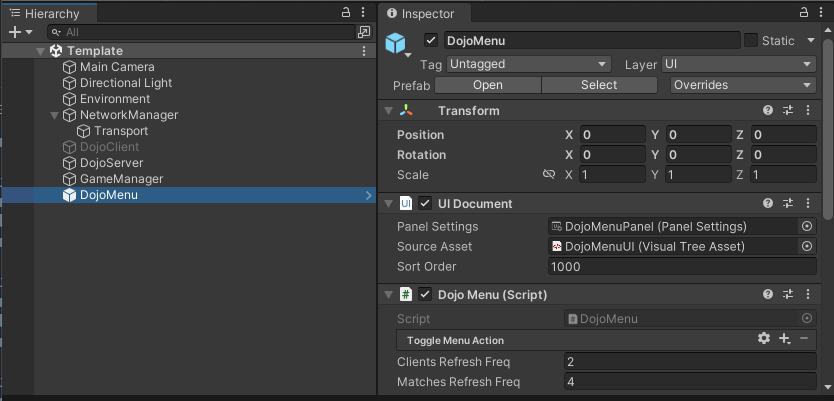Click the GameManager cube icon
This screenshot has height=401, width=834.
coord(69,179)
